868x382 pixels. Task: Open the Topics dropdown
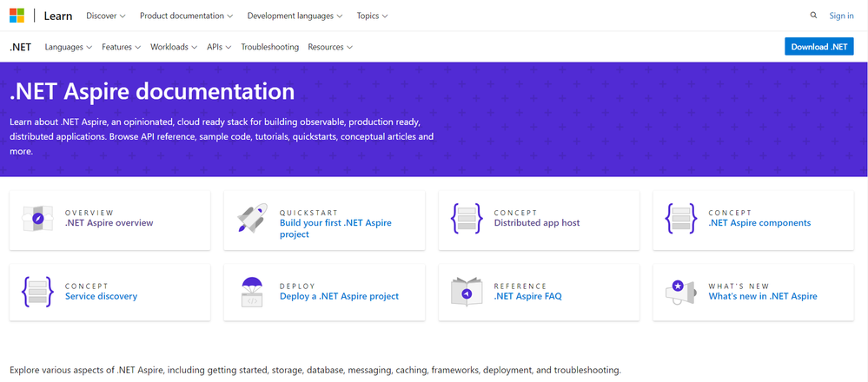372,16
